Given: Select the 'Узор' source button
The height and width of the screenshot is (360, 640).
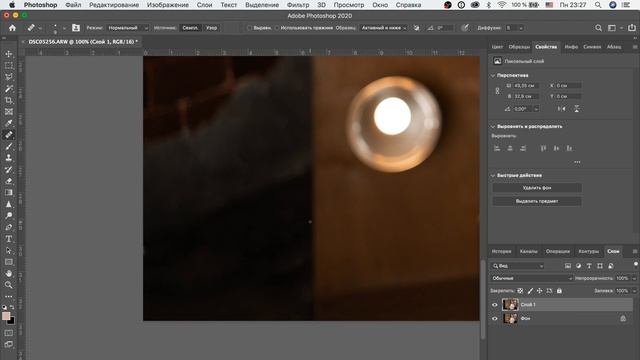Looking at the screenshot, I should pyautogui.click(x=211, y=28).
